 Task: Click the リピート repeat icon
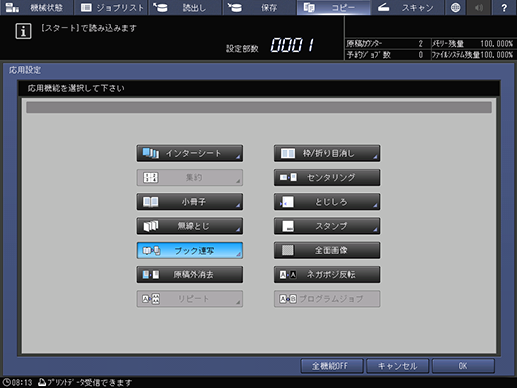pyautogui.click(x=151, y=299)
